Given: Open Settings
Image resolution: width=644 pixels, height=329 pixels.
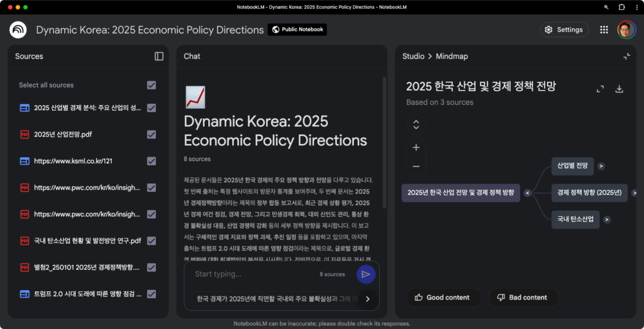Looking at the screenshot, I should pos(564,30).
